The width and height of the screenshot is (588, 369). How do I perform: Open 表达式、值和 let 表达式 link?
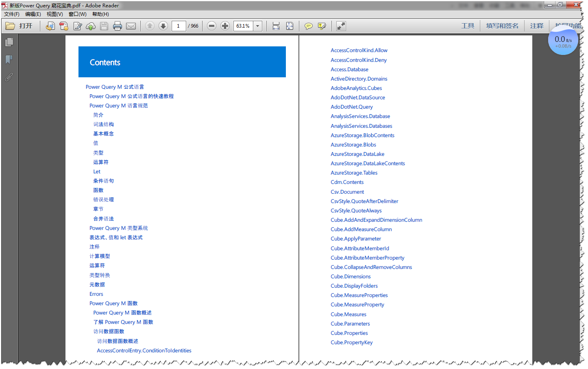(x=116, y=238)
